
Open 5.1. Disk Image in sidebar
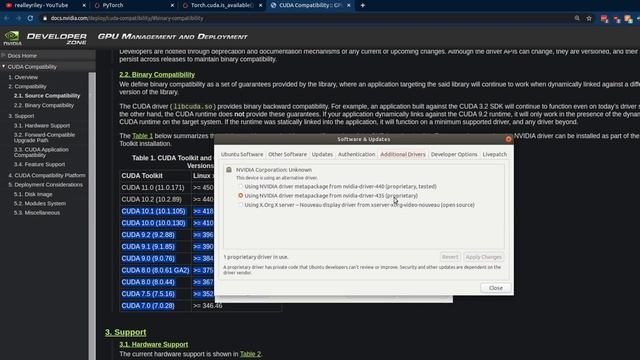click(33, 195)
